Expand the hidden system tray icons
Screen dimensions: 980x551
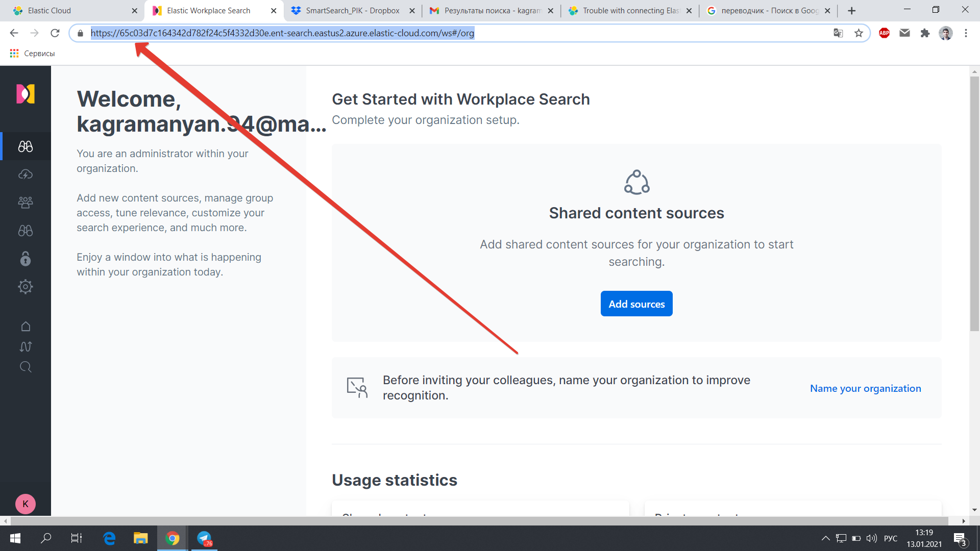[x=825, y=538]
